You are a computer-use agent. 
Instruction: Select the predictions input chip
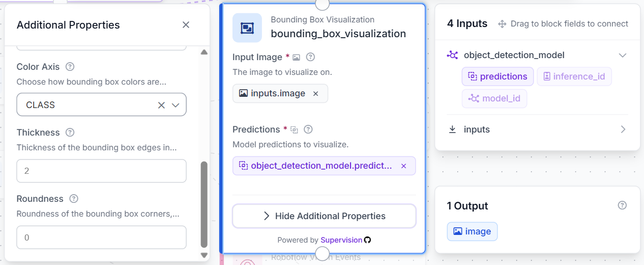point(497,76)
